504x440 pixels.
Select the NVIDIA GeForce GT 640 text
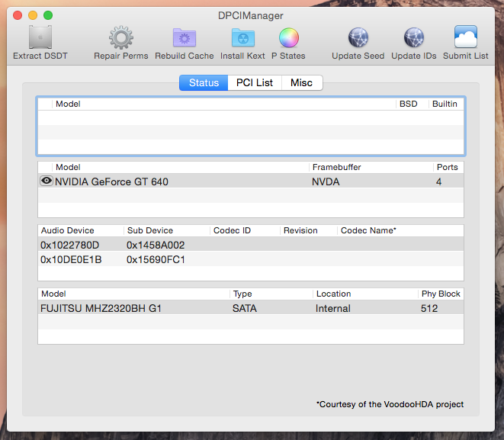click(x=111, y=181)
